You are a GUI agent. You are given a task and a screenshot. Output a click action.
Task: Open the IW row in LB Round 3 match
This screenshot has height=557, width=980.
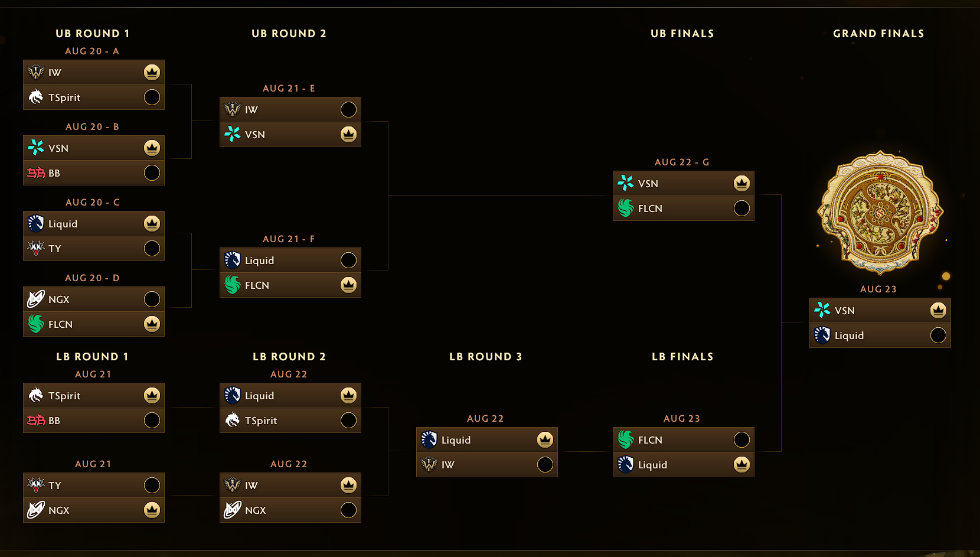coord(487,464)
